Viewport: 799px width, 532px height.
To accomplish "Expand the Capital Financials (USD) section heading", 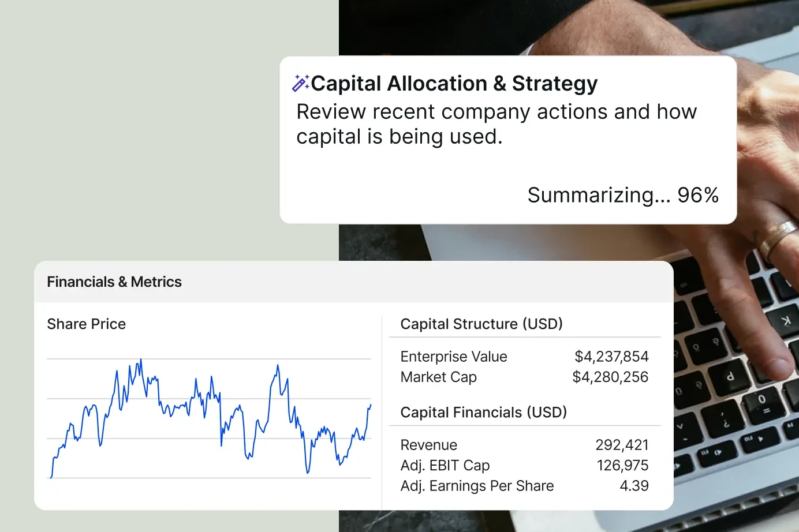I will 484,413.
